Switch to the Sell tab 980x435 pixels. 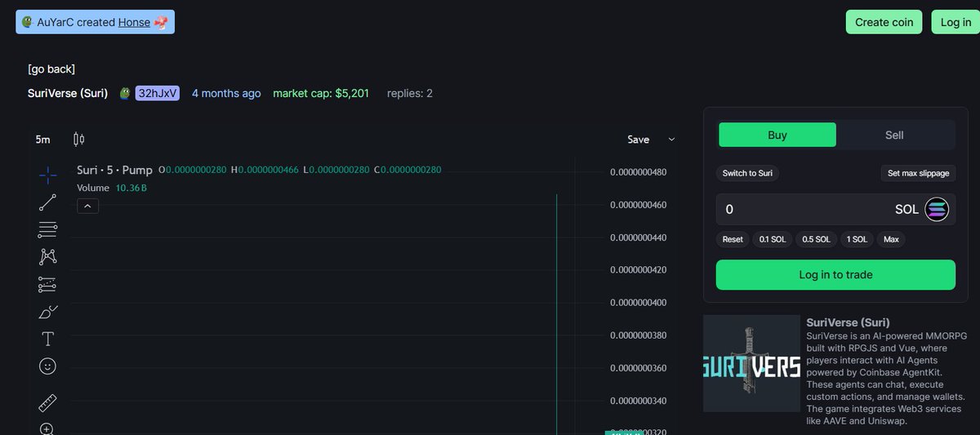[894, 135]
